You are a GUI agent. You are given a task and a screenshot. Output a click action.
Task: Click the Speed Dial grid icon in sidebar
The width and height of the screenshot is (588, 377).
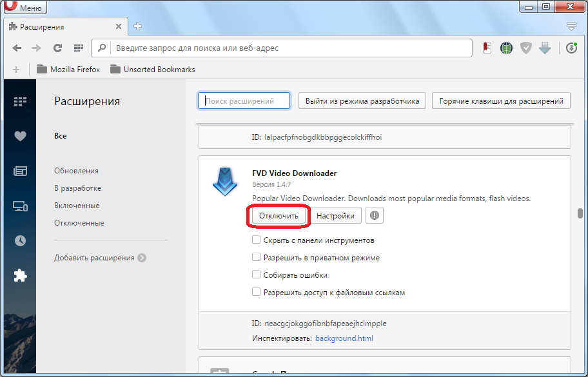[20, 101]
